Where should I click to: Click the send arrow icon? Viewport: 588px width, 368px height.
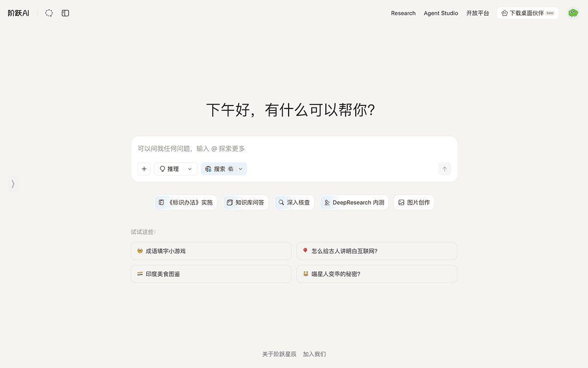[x=444, y=168]
